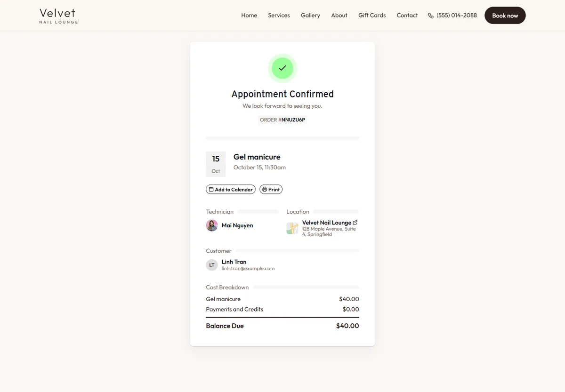
Task: Click the LT customer initials avatar
Action: [212, 265]
